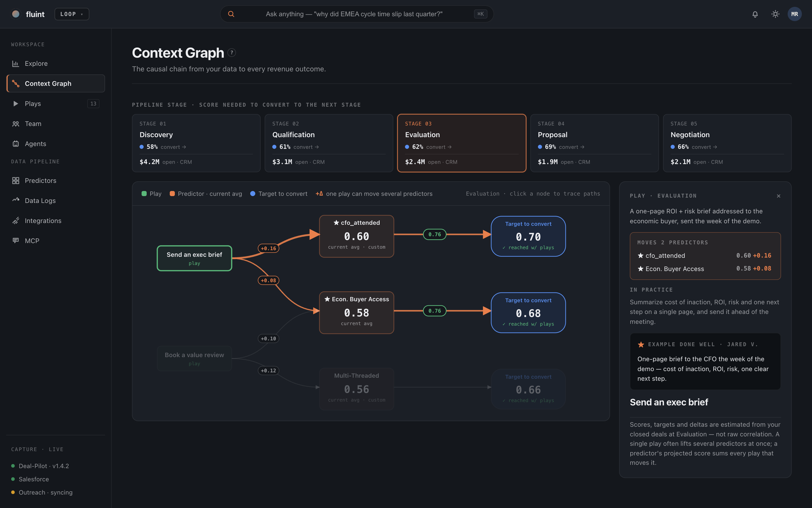The height and width of the screenshot is (508, 812).
Task: Go to Team page
Action: (x=56, y=124)
